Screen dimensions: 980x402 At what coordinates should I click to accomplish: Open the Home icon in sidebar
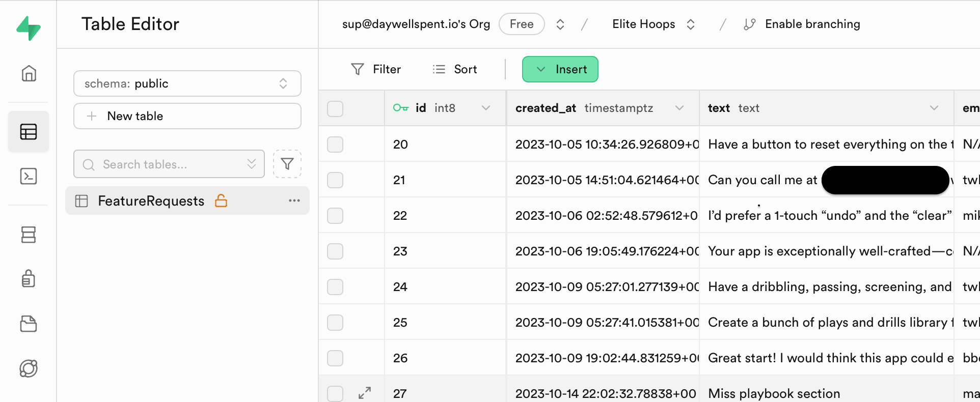29,73
